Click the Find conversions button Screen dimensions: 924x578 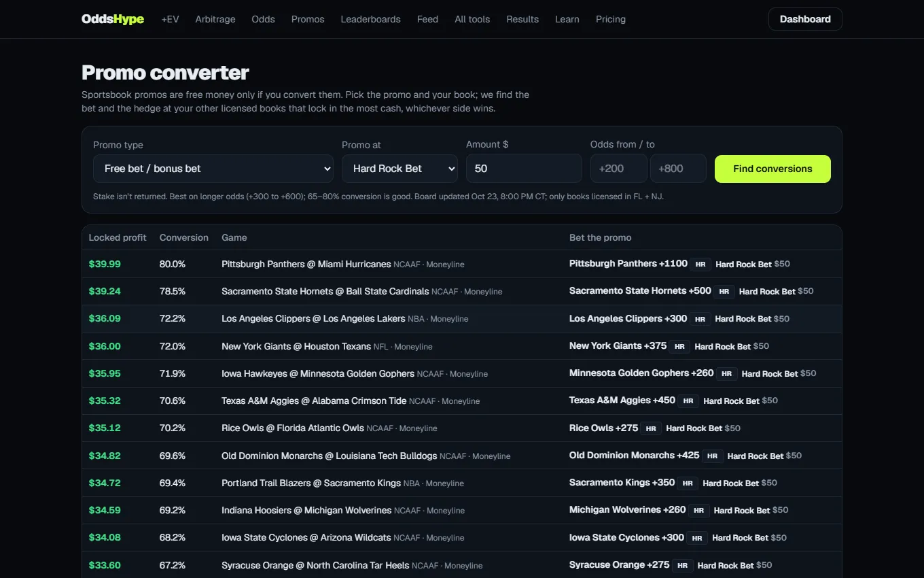point(772,169)
